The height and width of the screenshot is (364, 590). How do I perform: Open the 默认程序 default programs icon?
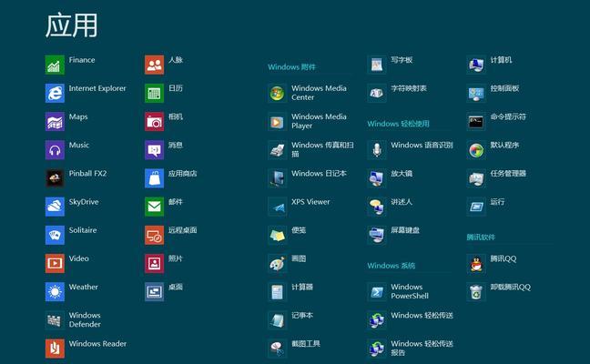[x=476, y=149]
